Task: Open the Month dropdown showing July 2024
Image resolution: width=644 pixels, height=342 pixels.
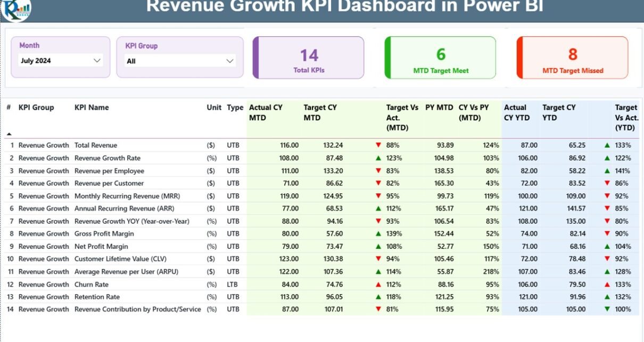Action: click(60, 61)
